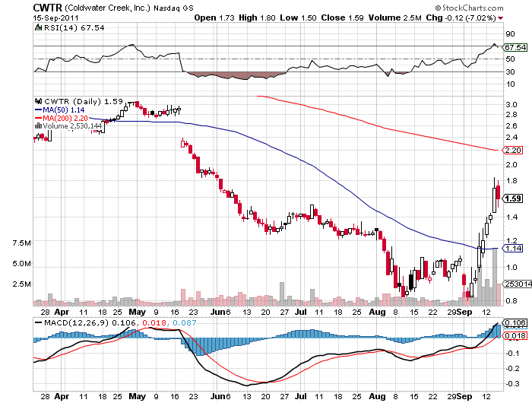Click the -0.3 MACD axis label

(x=513, y=384)
